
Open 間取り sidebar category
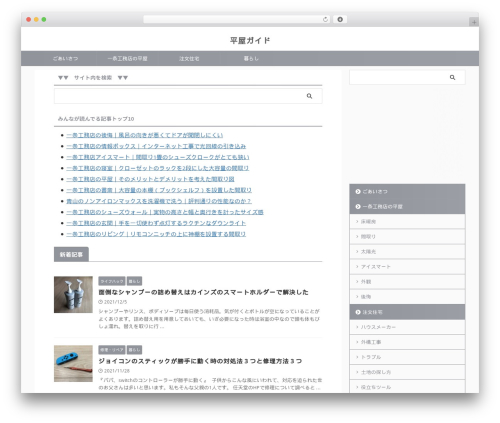tap(407, 236)
